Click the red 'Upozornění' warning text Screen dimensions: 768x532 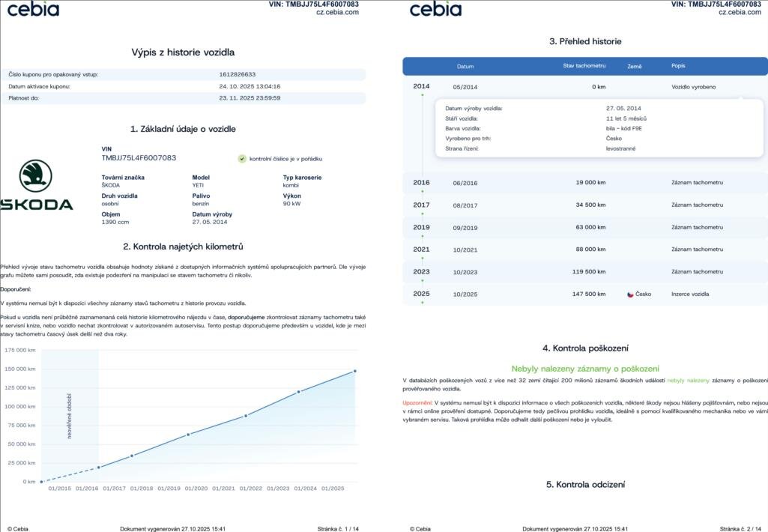pos(417,403)
